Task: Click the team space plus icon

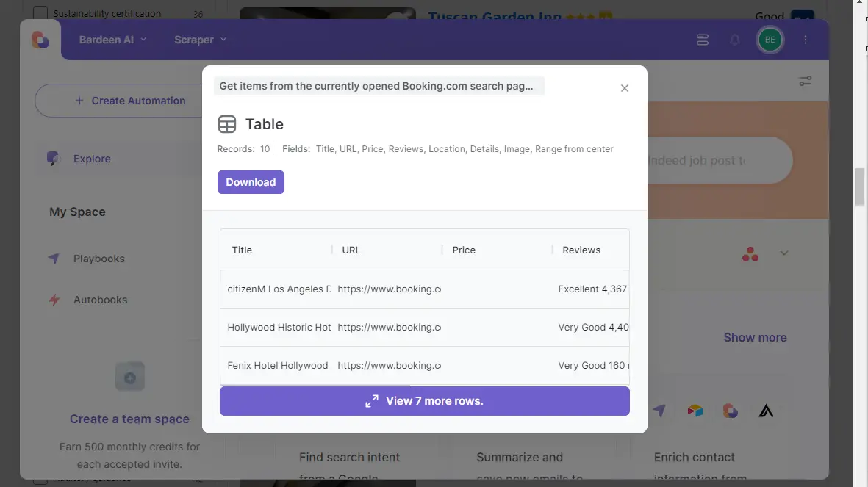Action: (x=130, y=378)
